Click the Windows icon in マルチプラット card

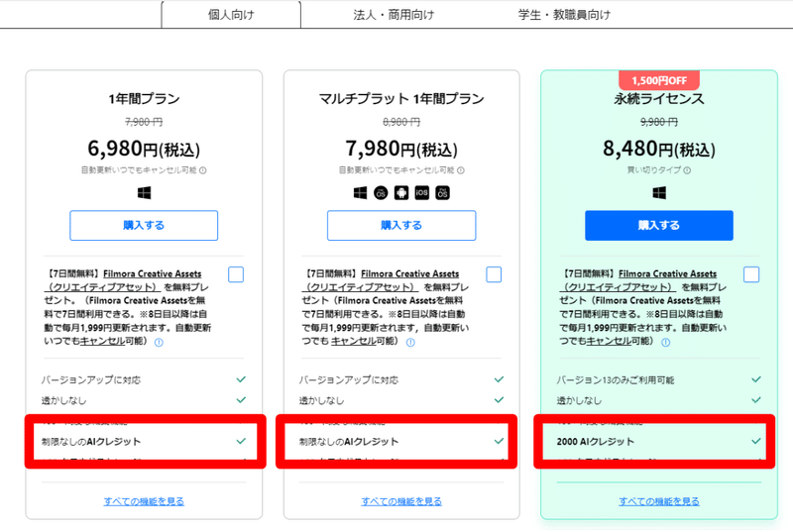coord(360,192)
